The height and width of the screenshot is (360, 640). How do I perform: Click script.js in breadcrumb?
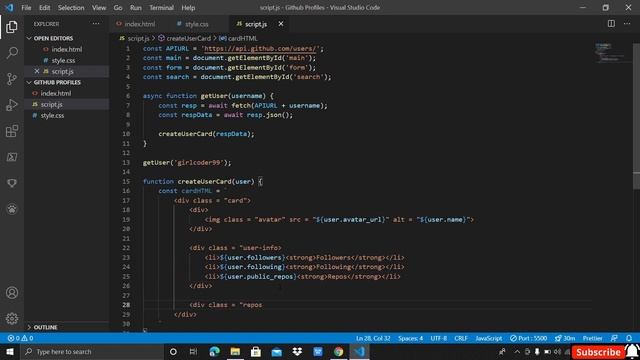point(138,38)
